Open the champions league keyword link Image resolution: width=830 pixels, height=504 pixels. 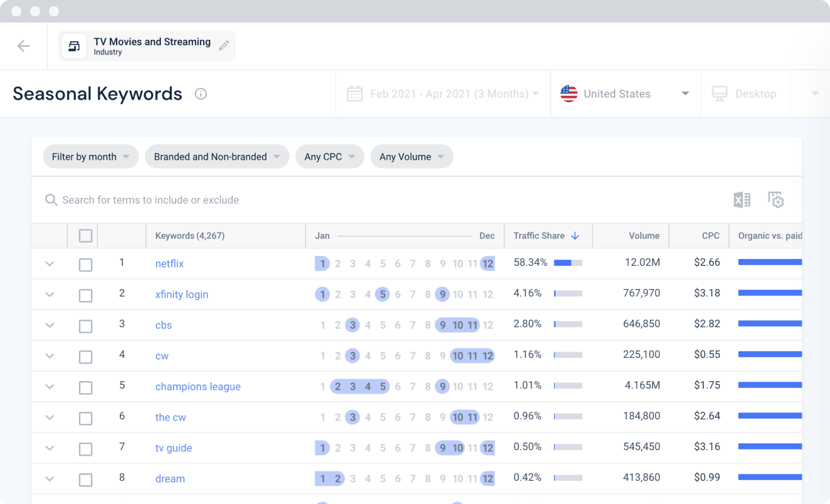[x=198, y=387]
